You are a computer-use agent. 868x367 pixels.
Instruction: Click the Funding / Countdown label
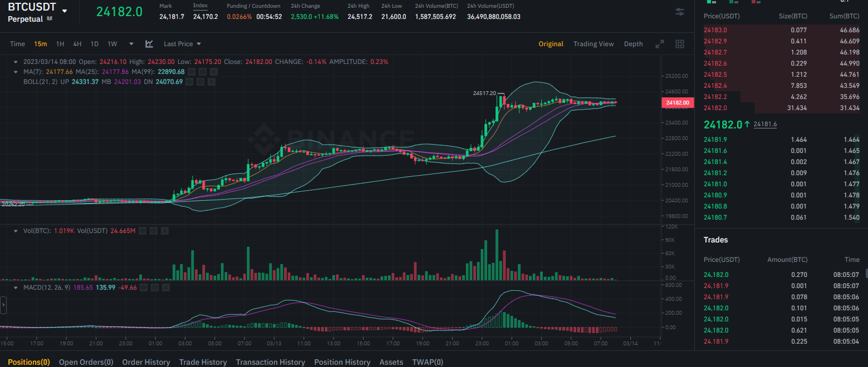point(253,6)
